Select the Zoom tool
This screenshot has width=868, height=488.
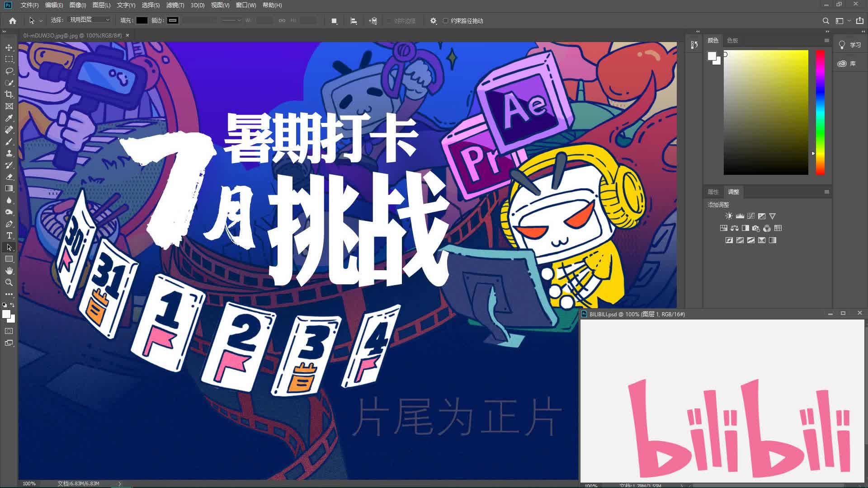click(9, 282)
